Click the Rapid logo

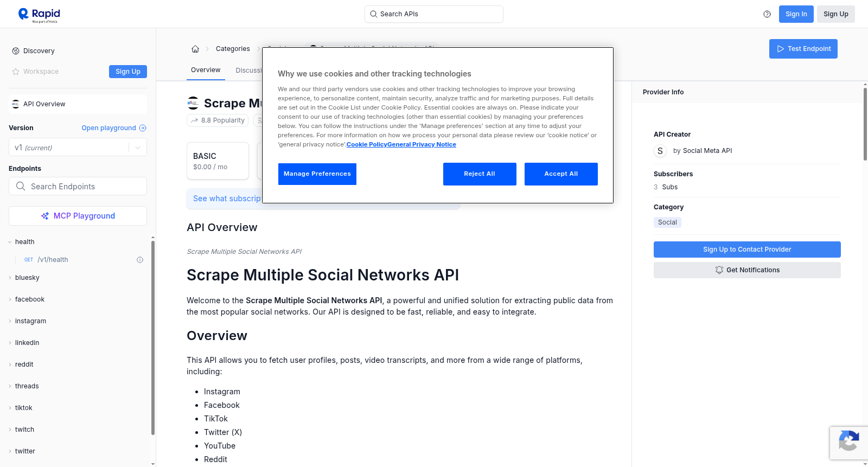(x=39, y=15)
